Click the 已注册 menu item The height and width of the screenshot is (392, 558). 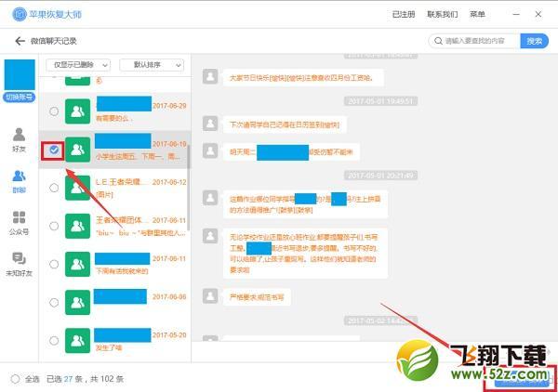(x=404, y=14)
